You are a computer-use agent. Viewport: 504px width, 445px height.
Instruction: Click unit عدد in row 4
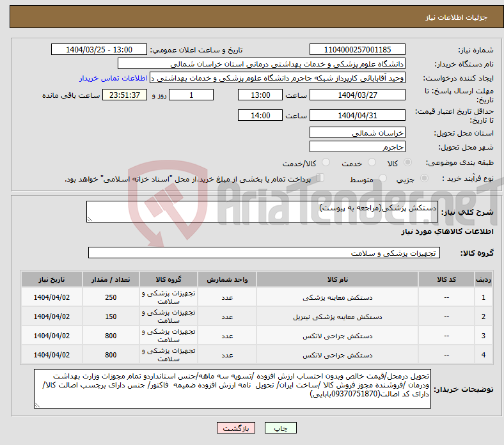click(227, 355)
